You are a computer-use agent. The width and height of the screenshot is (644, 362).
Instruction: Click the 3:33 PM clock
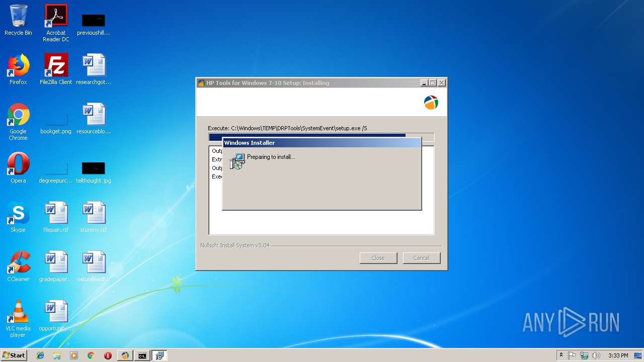point(618,355)
